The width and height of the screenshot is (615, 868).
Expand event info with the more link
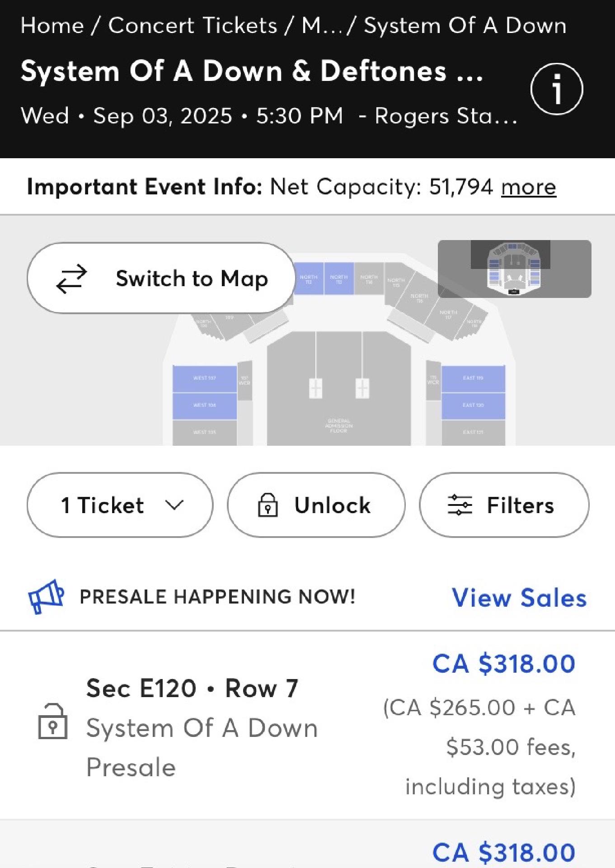528,187
